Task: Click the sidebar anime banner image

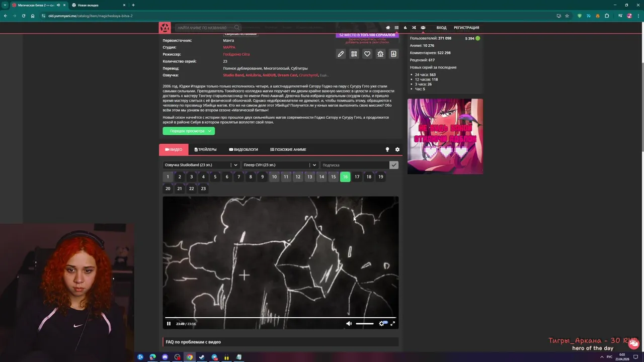Action: (x=445, y=136)
